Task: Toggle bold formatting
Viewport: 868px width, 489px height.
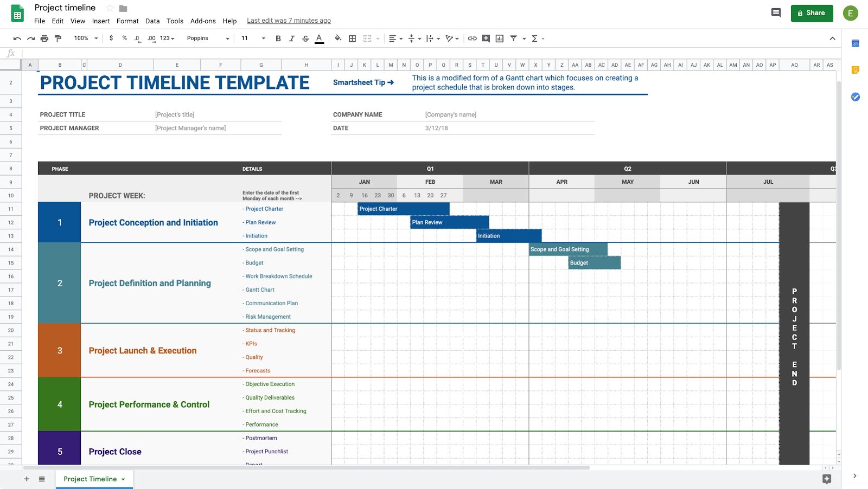Action: coord(278,38)
